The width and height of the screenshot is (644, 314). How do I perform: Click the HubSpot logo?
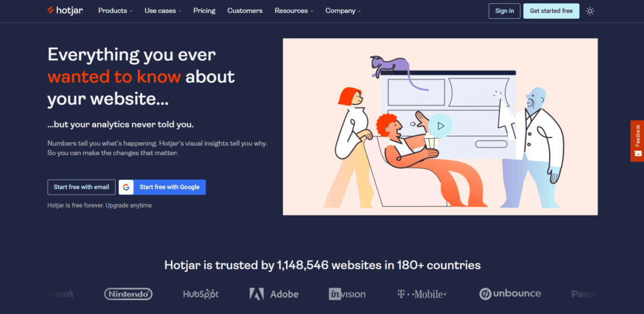pos(201,294)
